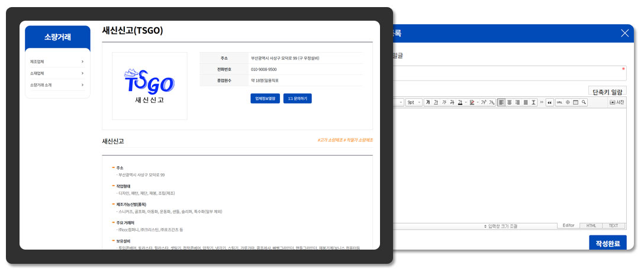Insert a blockquote in the editor
Image resolution: width=644 pixels, height=278 pixels.
[x=549, y=102]
